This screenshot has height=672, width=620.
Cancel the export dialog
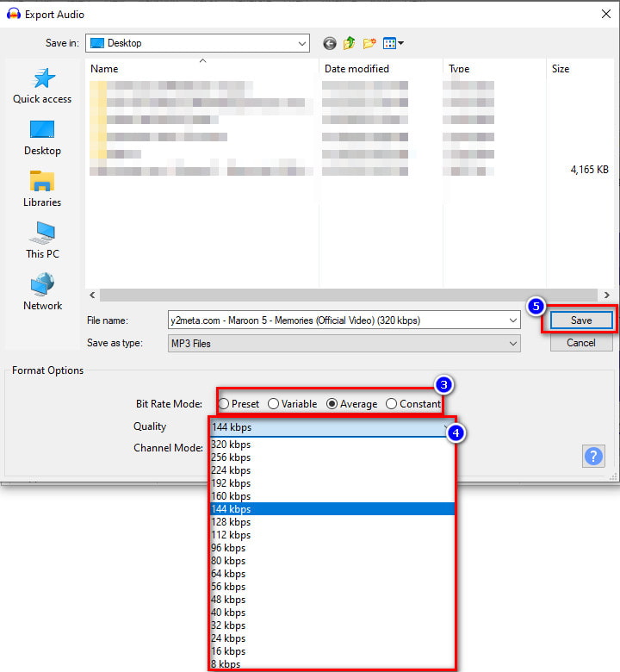click(581, 343)
